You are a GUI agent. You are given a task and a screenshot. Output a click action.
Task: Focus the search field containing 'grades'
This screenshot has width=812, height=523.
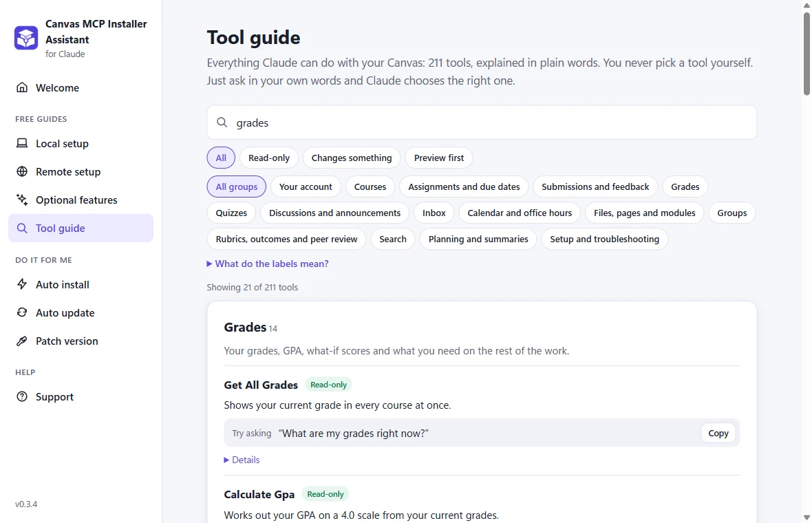tap(482, 122)
